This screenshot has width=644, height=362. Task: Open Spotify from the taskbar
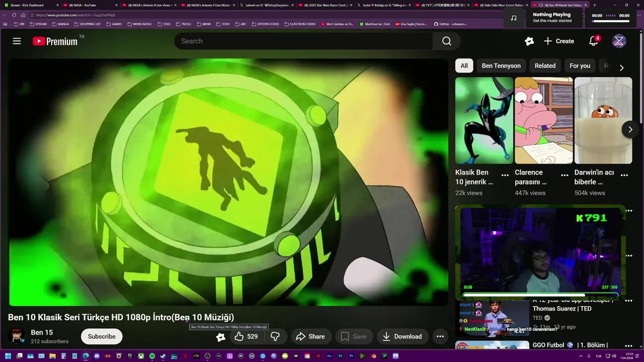point(152,356)
